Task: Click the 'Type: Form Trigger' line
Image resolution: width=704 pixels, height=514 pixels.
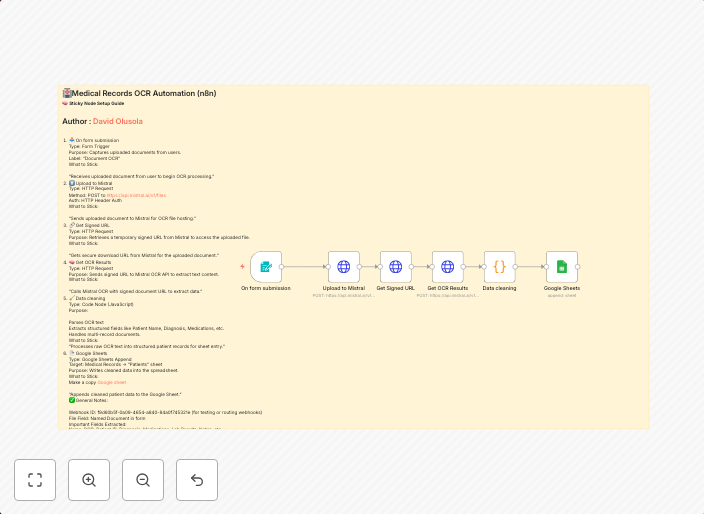Action: point(89,146)
